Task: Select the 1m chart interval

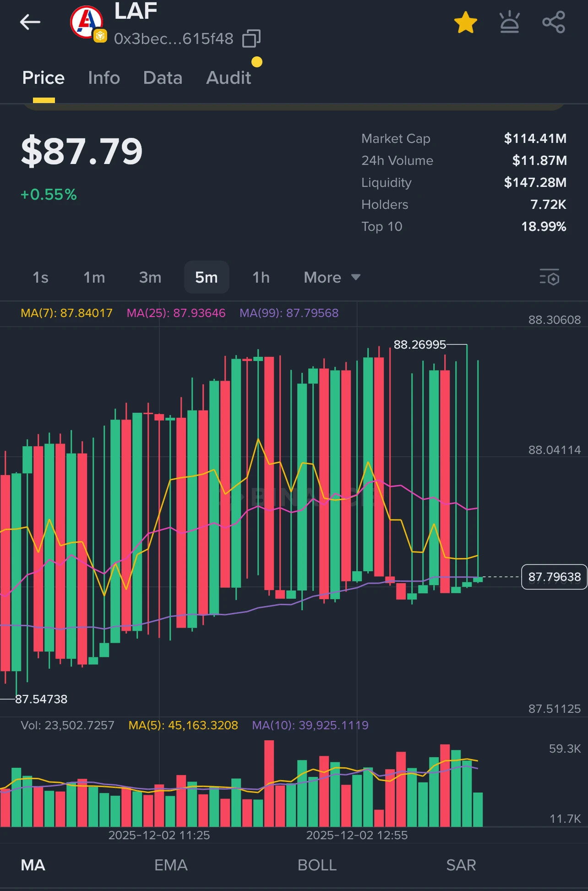Action: coord(94,278)
